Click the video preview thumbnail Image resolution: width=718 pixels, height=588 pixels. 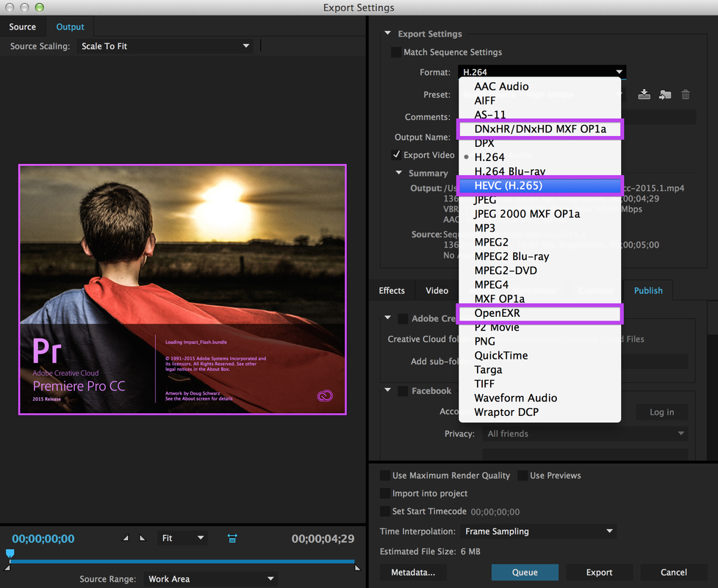click(x=182, y=290)
